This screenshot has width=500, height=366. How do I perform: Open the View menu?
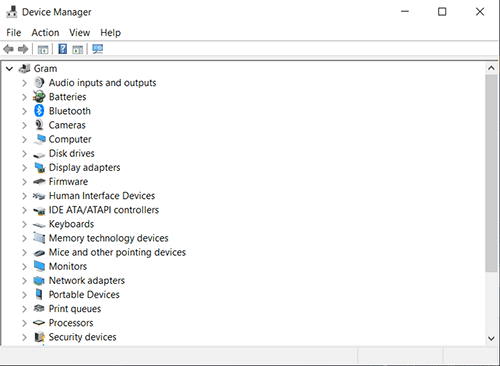[80, 33]
